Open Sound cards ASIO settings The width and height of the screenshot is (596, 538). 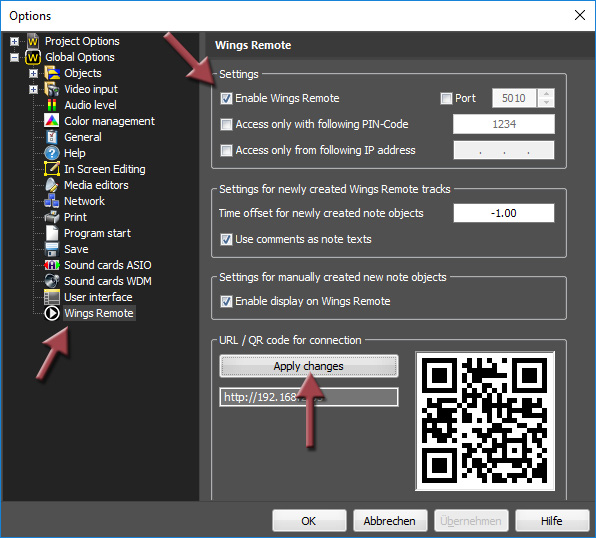108,265
